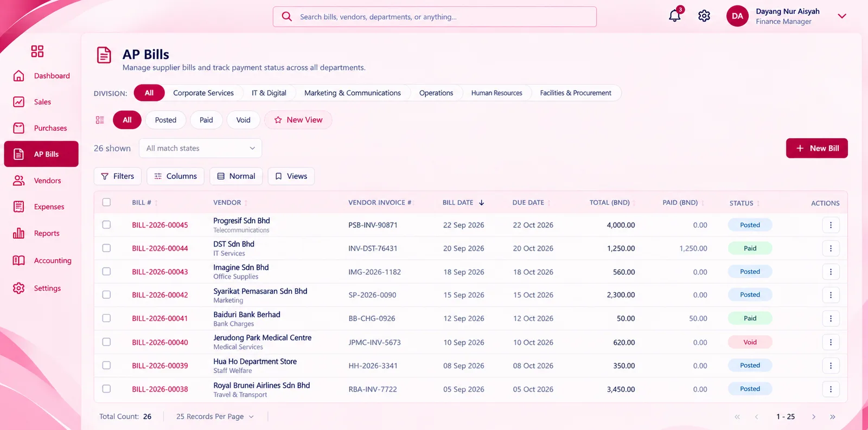Open actions menu for BILL-2026-00041
The width and height of the screenshot is (868, 430).
pyautogui.click(x=831, y=318)
